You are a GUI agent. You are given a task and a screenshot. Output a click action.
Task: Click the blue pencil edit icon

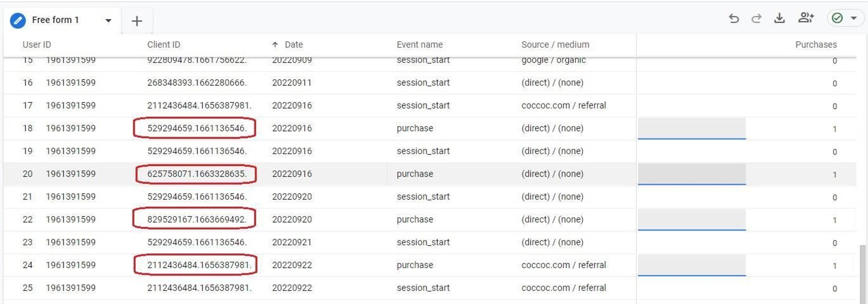18,20
